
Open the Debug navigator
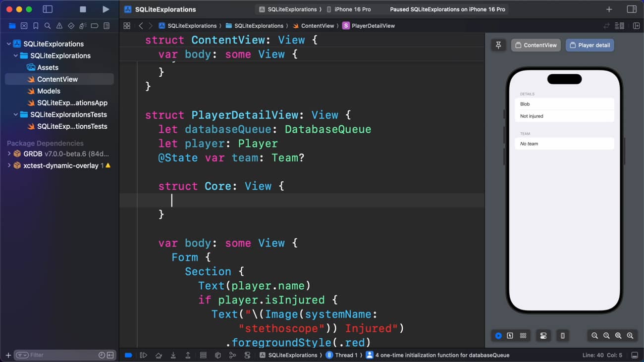[x=83, y=26]
